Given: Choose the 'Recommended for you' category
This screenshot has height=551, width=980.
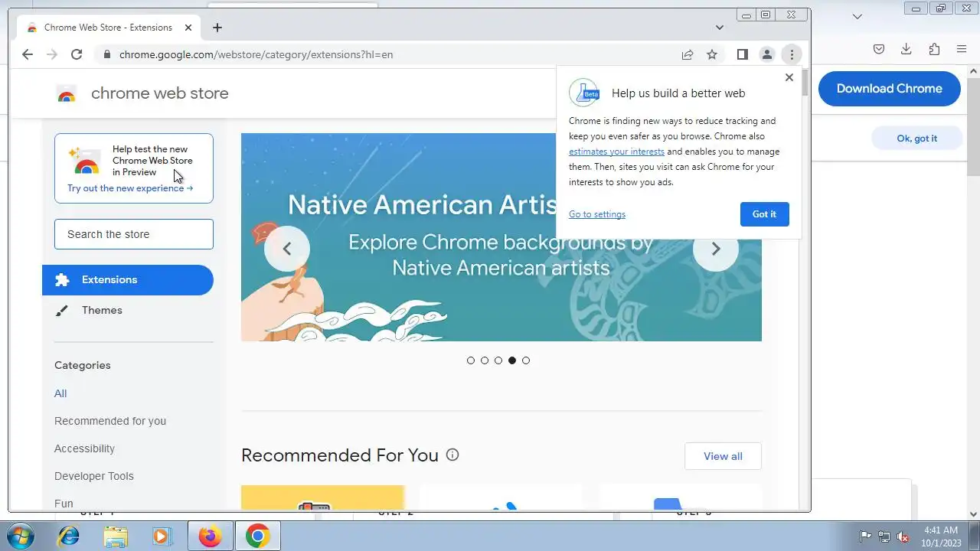Looking at the screenshot, I should pyautogui.click(x=110, y=421).
